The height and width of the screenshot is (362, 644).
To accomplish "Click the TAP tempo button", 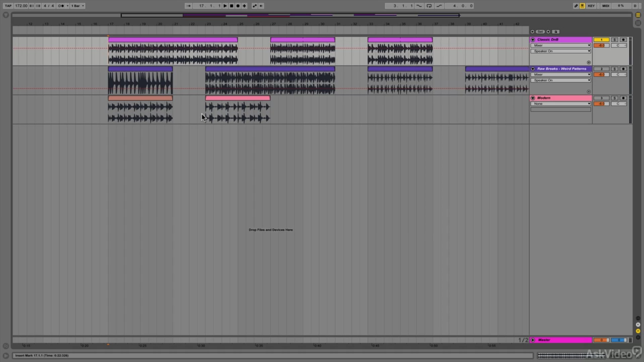I will (x=8, y=6).
